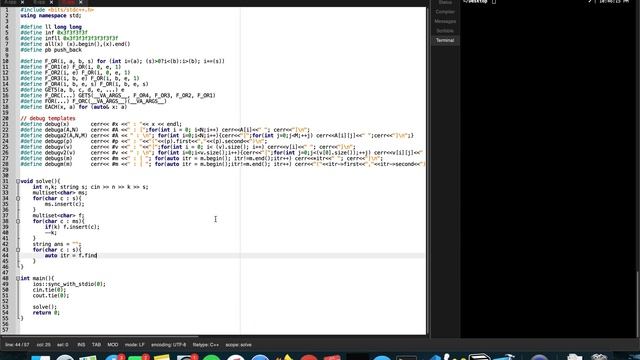The width and height of the screenshot is (640, 360).
Task: Click the 'scope: solve' status entry
Action: (x=238, y=345)
